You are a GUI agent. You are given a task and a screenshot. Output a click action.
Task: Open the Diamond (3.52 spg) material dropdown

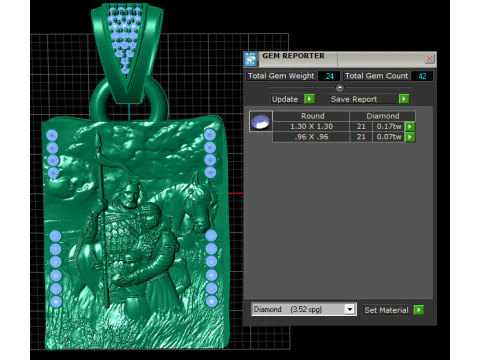tap(350, 309)
